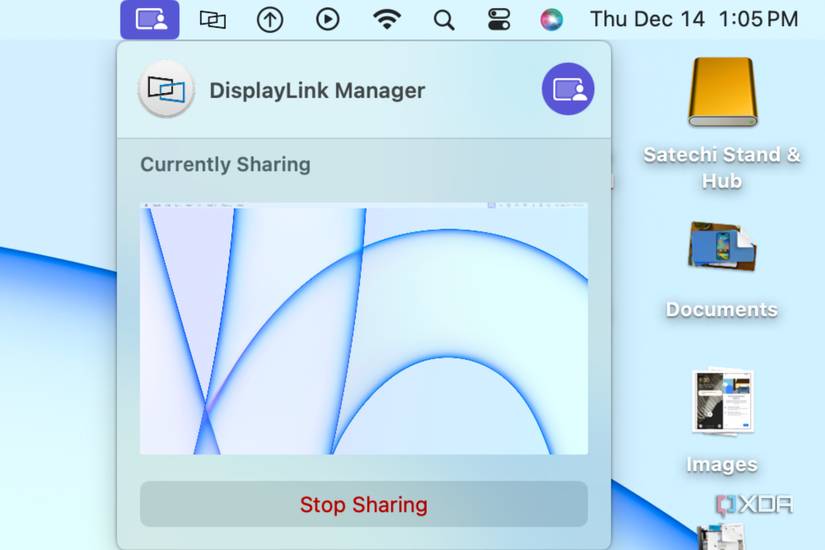Select the Documents folder on the desktop
The height and width of the screenshot is (550, 825).
[x=722, y=246]
